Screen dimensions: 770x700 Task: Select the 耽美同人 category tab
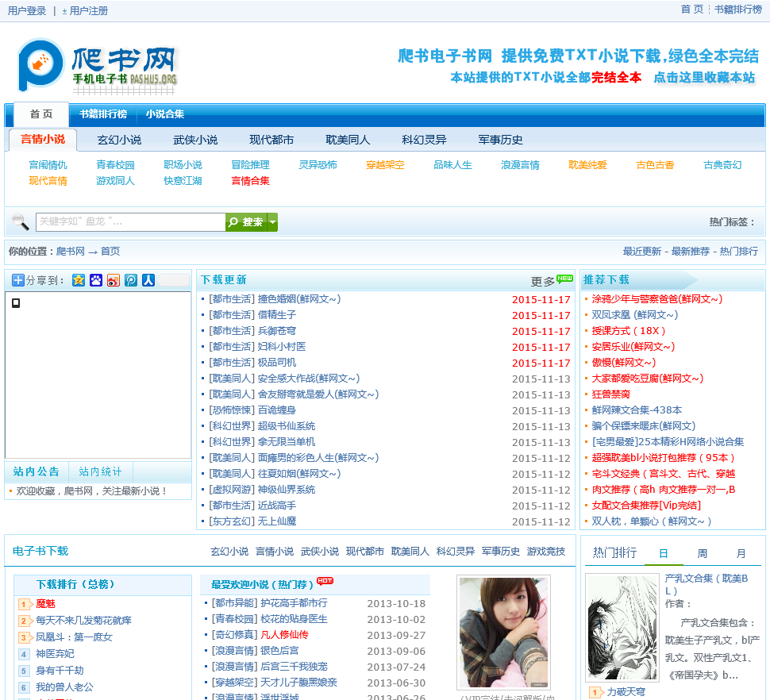(x=348, y=140)
